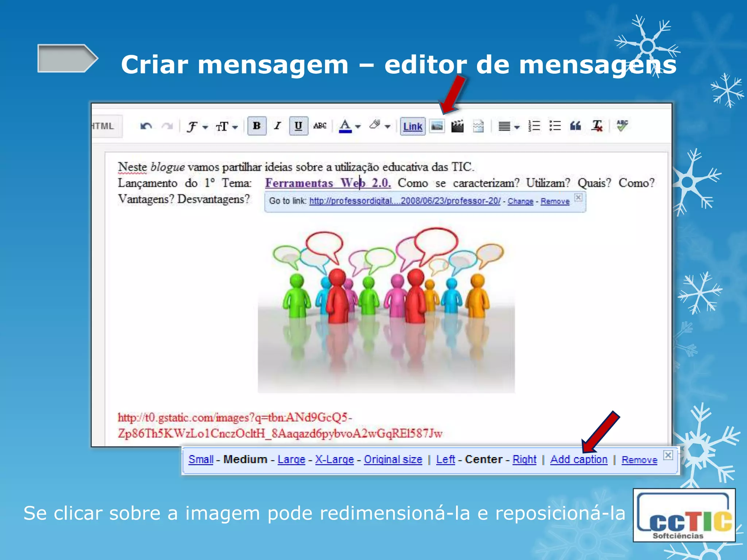The width and height of the screenshot is (747, 560).
Task: Click the background highlight color icon
Action: pos(375,125)
